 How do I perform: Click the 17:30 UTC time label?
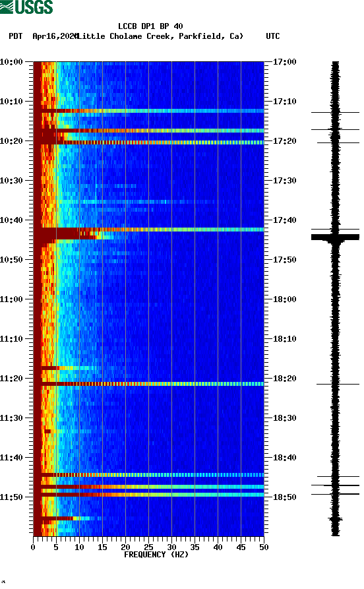tap(284, 181)
